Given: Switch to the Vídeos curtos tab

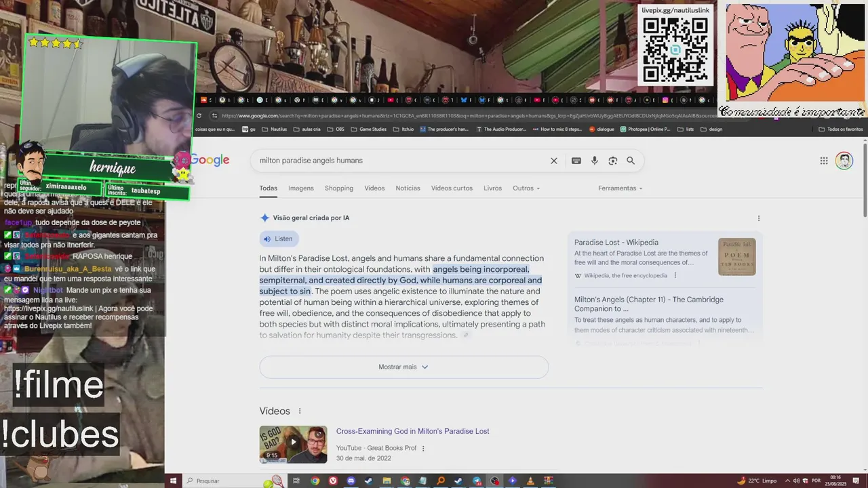Looking at the screenshot, I should point(452,188).
